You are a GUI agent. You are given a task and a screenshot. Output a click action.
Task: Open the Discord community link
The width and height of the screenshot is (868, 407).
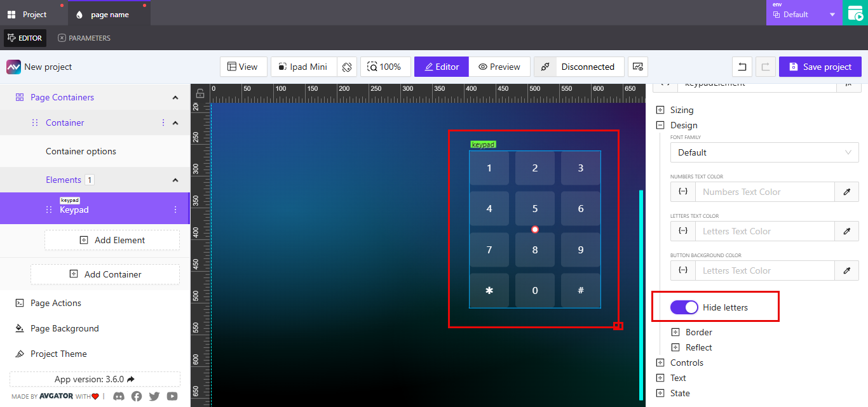(119, 396)
